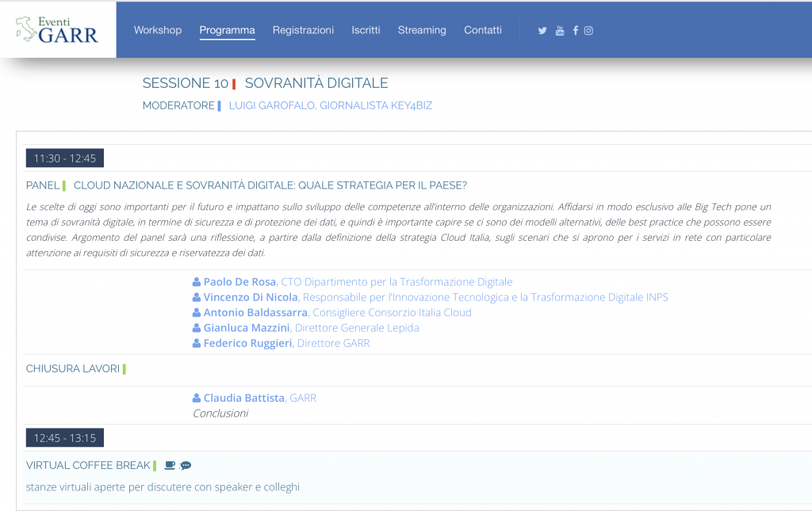Open the Contatti page
812x511 pixels.
point(482,30)
